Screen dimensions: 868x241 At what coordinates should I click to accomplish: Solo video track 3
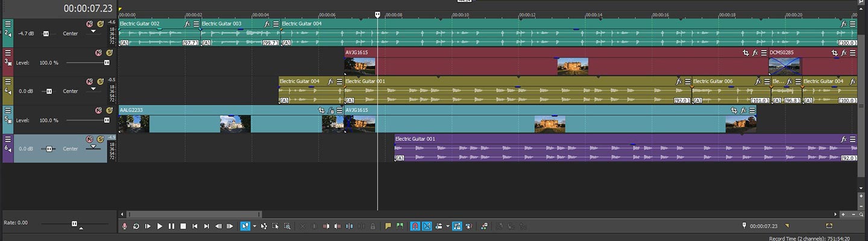[109, 52]
